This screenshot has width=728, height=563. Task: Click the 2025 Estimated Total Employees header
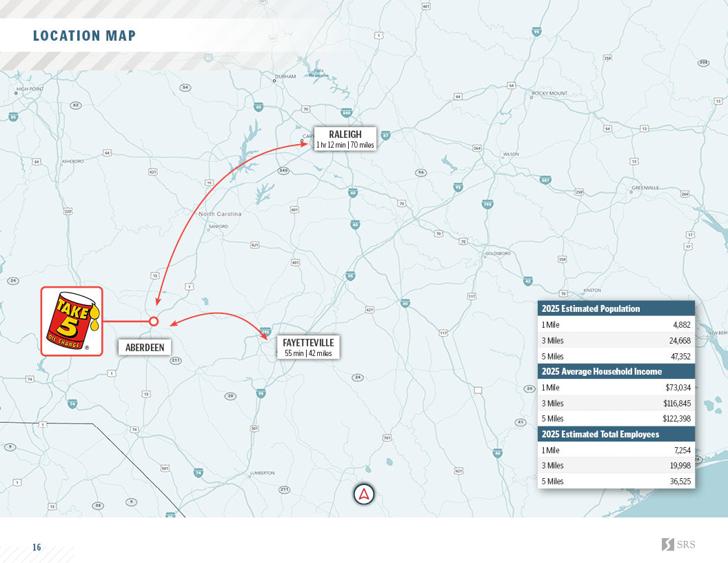(x=616, y=434)
